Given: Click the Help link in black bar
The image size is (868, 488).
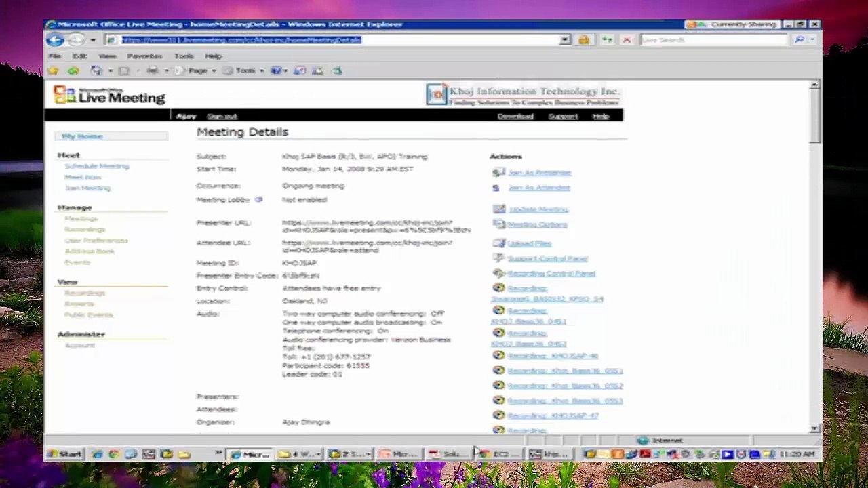Looking at the screenshot, I should [x=601, y=117].
